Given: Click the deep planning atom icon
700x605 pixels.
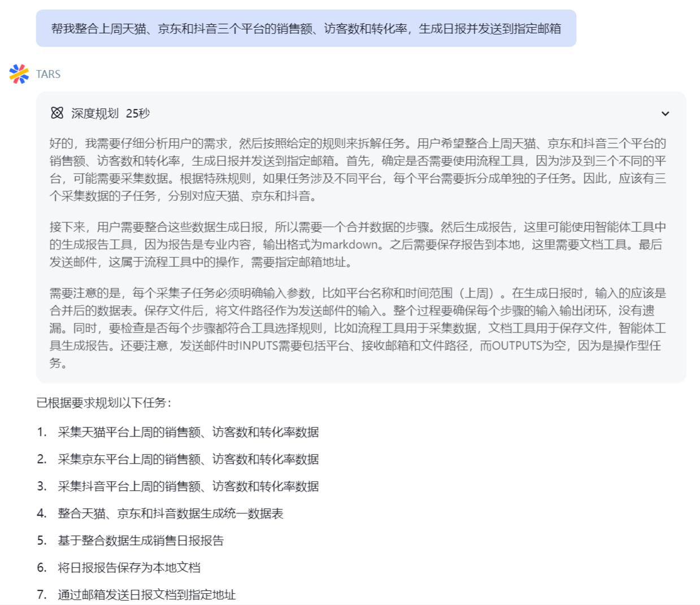Looking at the screenshot, I should tap(56, 113).
